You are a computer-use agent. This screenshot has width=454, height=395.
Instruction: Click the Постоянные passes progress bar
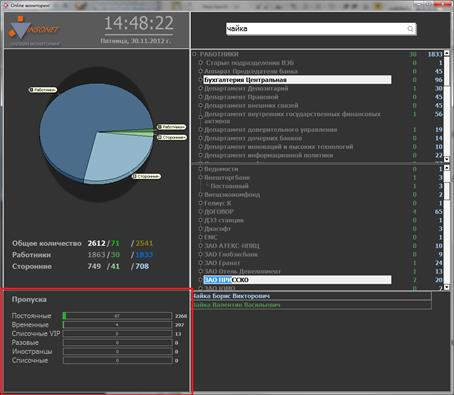click(117, 316)
